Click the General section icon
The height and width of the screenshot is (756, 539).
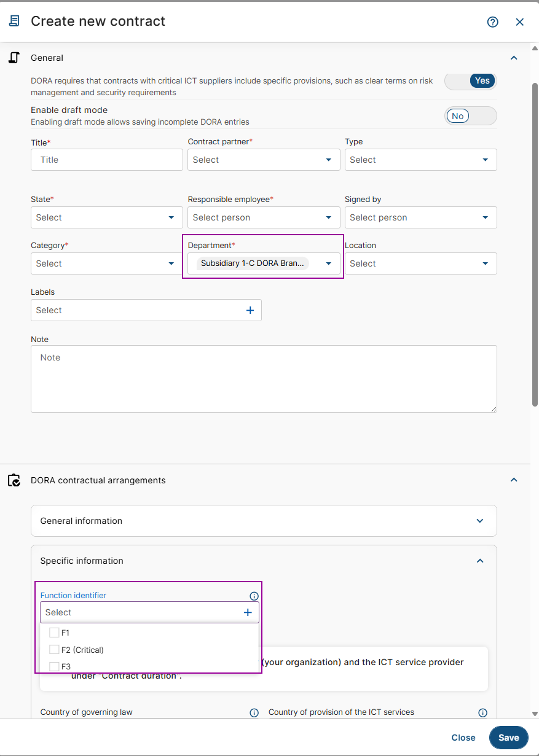point(14,58)
